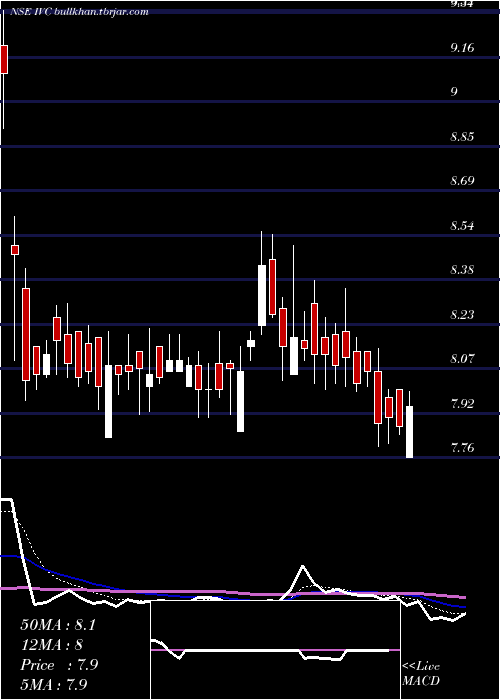Click the last white candlestick touching 7.76

click(x=409, y=431)
